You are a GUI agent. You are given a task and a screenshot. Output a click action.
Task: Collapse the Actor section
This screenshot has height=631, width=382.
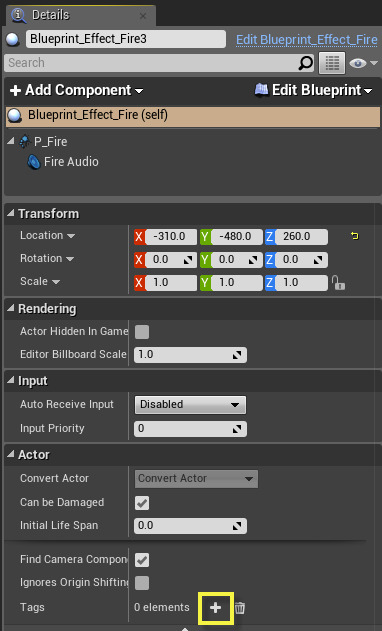(10, 454)
